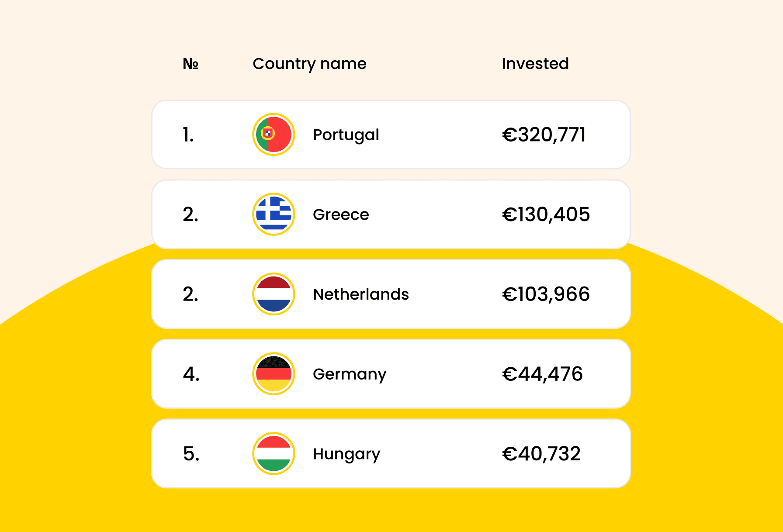Click the Hungary flag icon
This screenshot has width=783, height=532.
pos(274,453)
